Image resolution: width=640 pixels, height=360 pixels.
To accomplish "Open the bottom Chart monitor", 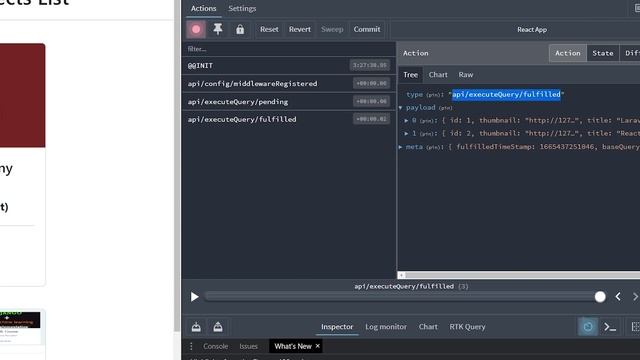I will pyautogui.click(x=428, y=327).
